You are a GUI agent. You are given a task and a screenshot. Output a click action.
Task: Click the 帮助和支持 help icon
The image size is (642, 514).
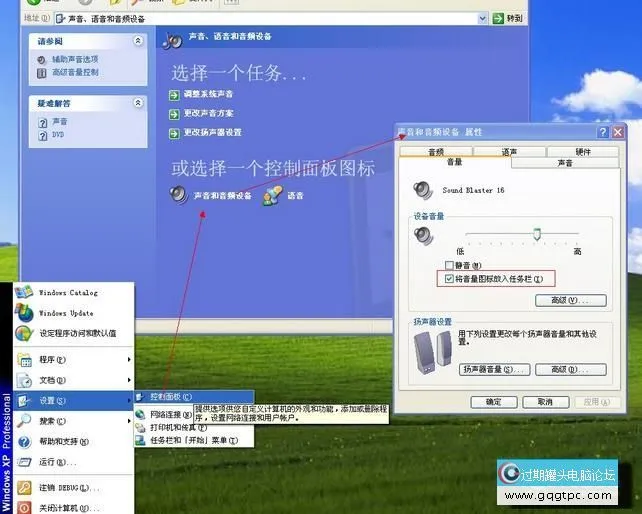[x=24, y=441]
